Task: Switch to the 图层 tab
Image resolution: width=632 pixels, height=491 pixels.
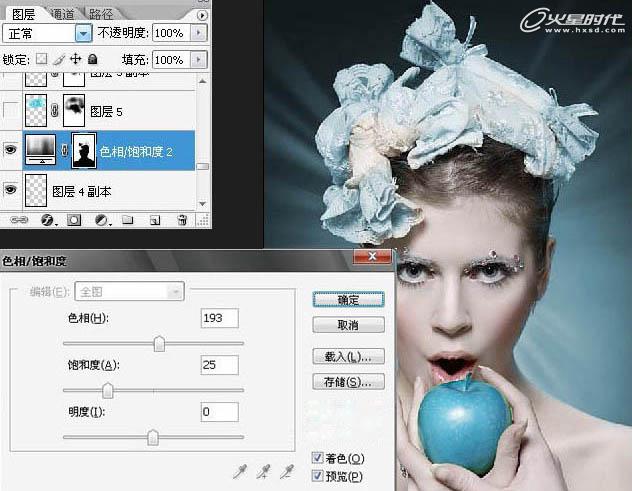Action: pyautogui.click(x=23, y=15)
